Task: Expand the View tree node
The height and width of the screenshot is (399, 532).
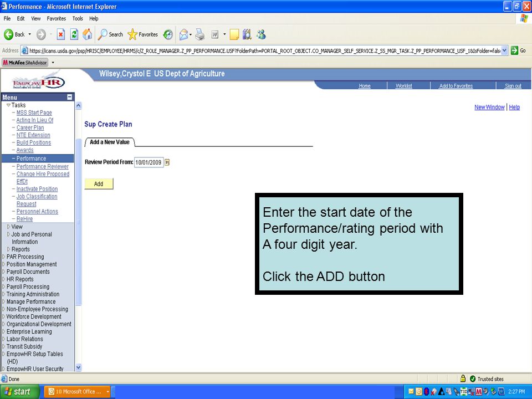Action: click(x=8, y=227)
